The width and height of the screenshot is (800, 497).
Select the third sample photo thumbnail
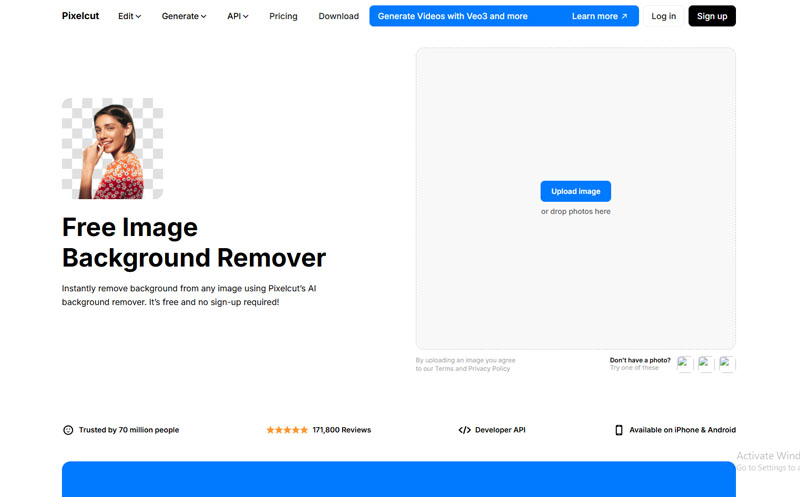click(727, 364)
